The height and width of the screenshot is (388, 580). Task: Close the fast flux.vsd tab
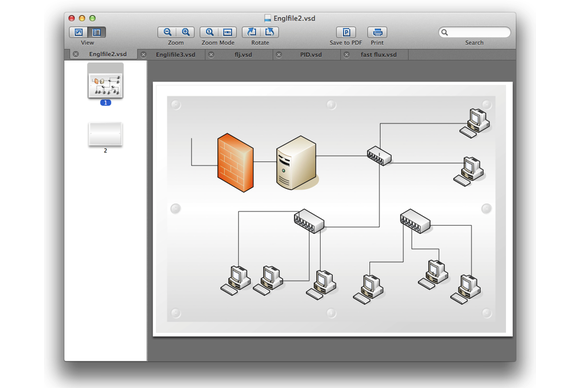[347, 54]
